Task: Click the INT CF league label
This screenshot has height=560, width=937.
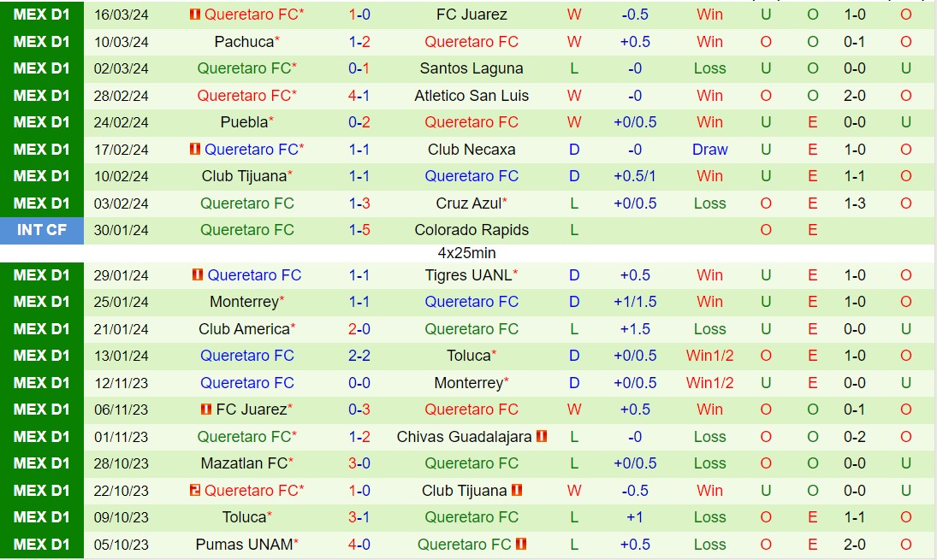Action: pos(42,230)
